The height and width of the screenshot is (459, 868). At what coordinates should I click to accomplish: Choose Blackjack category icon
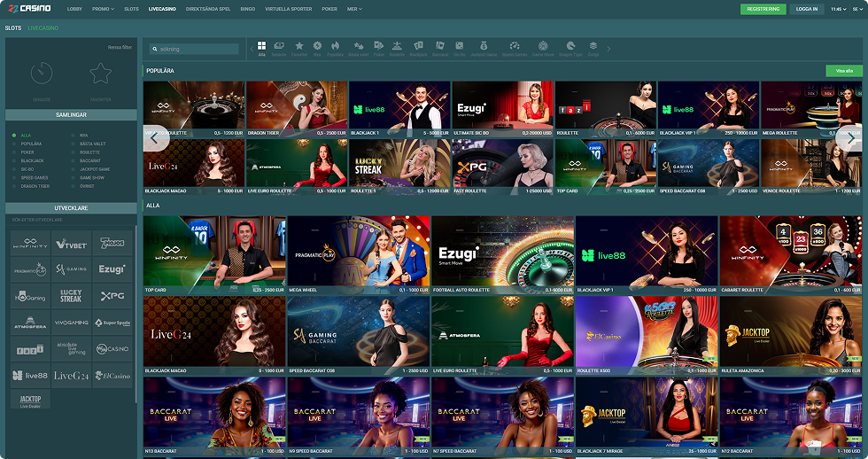(x=418, y=46)
